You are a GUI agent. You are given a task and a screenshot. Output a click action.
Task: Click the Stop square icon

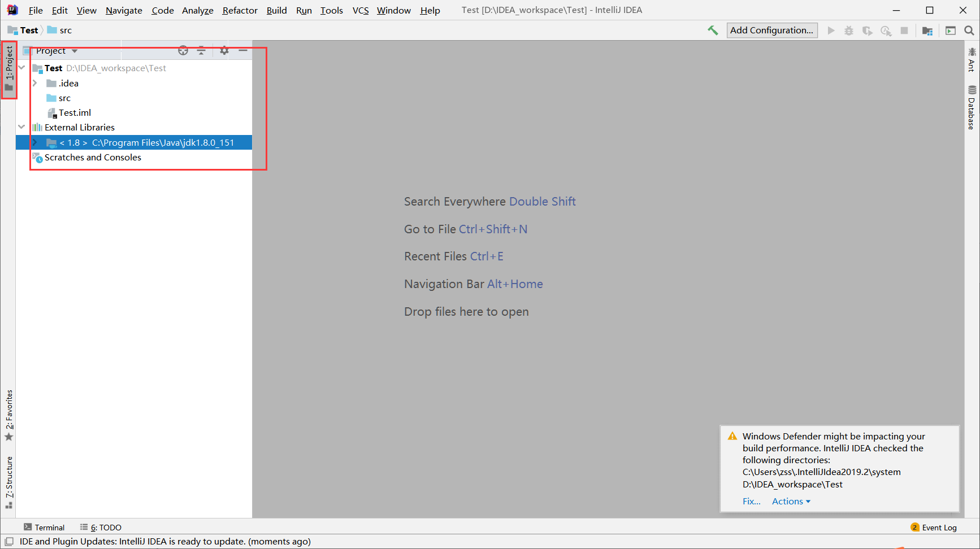point(904,30)
